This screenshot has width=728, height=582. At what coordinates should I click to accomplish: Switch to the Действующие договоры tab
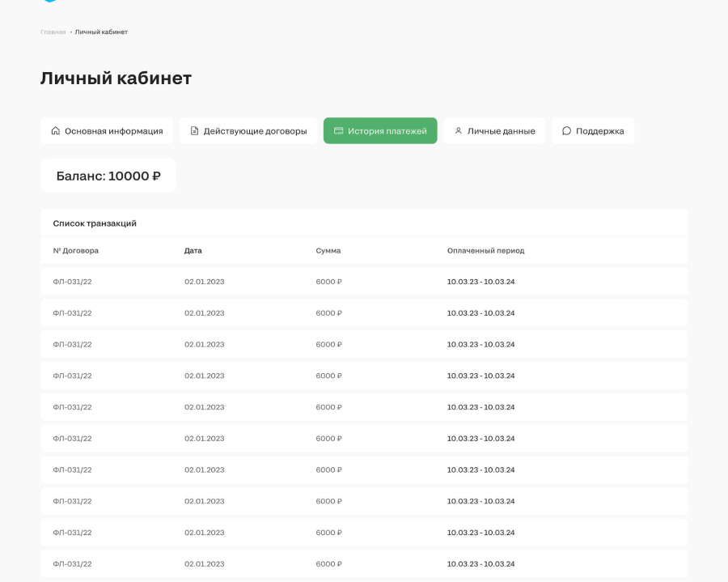click(248, 130)
